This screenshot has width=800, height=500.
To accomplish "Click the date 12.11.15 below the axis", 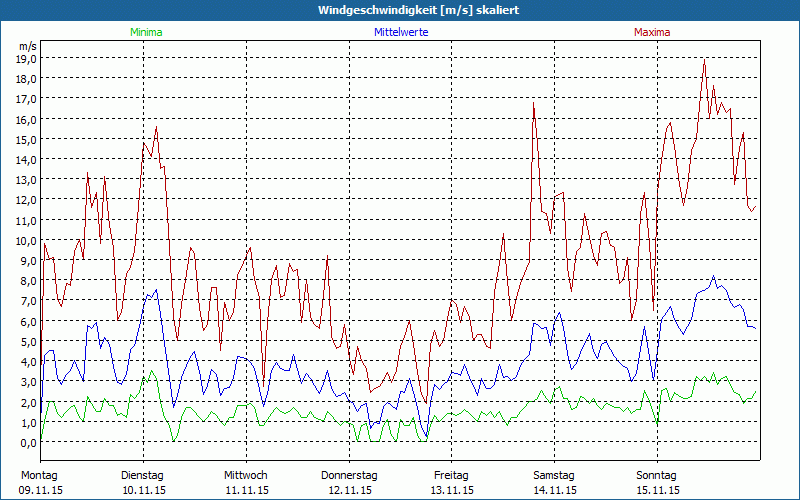I will coord(349,490).
